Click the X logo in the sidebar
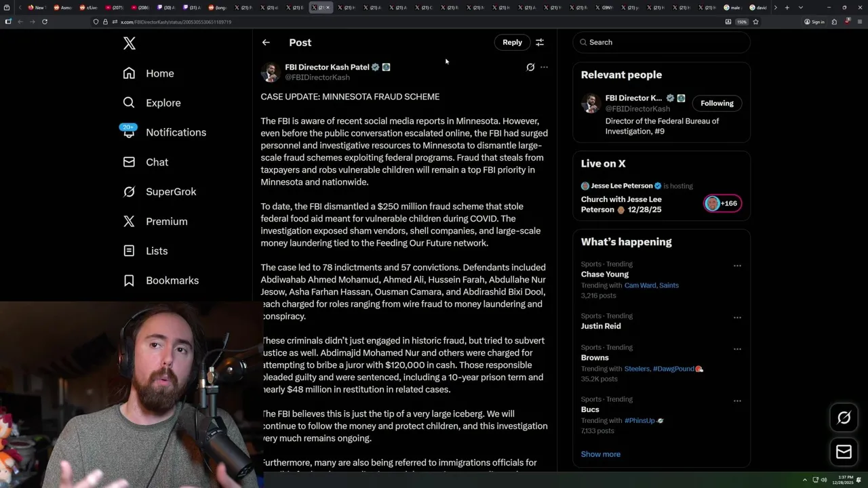 pos(130,43)
